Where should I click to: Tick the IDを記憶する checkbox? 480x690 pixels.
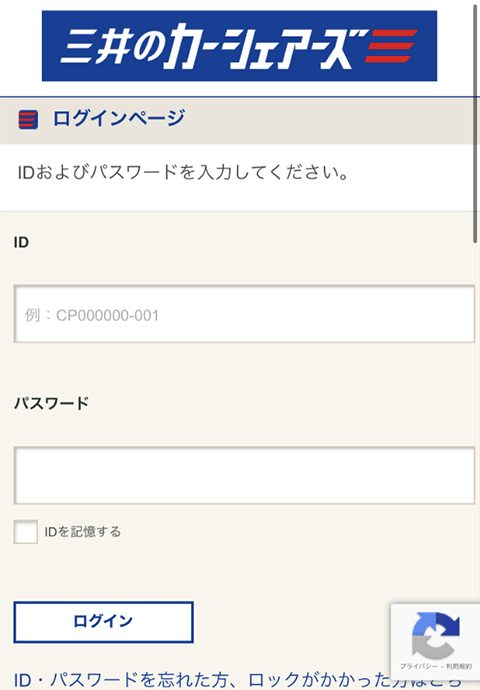tap(26, 532)
